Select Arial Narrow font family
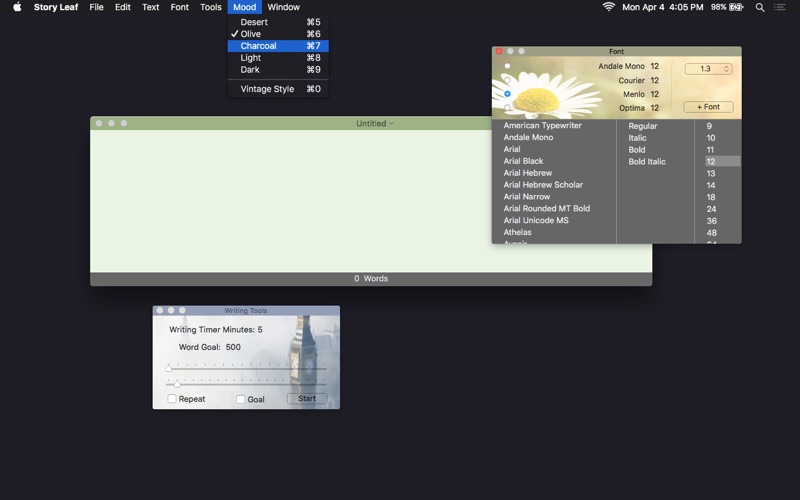 coord(527,196)
